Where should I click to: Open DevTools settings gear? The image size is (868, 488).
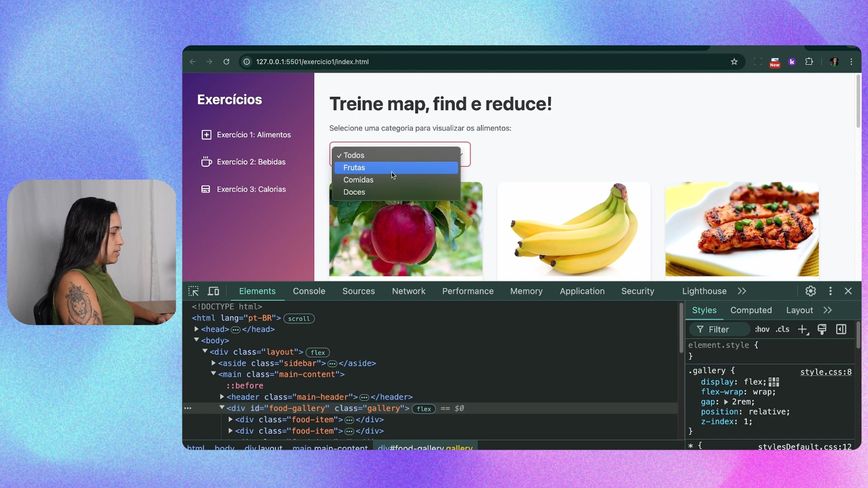(x=810, y=291)
